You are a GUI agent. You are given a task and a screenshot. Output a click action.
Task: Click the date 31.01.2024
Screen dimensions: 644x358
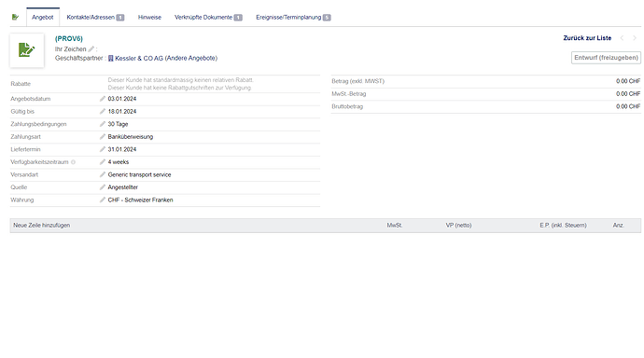(x=122, y=149)
